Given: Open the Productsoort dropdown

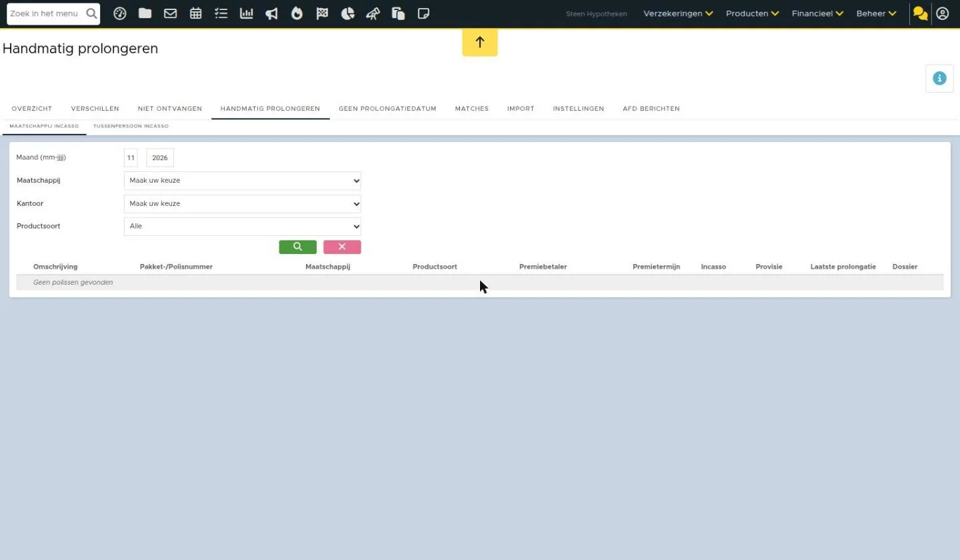Looking at the screenshot, I should coord(243,227).
